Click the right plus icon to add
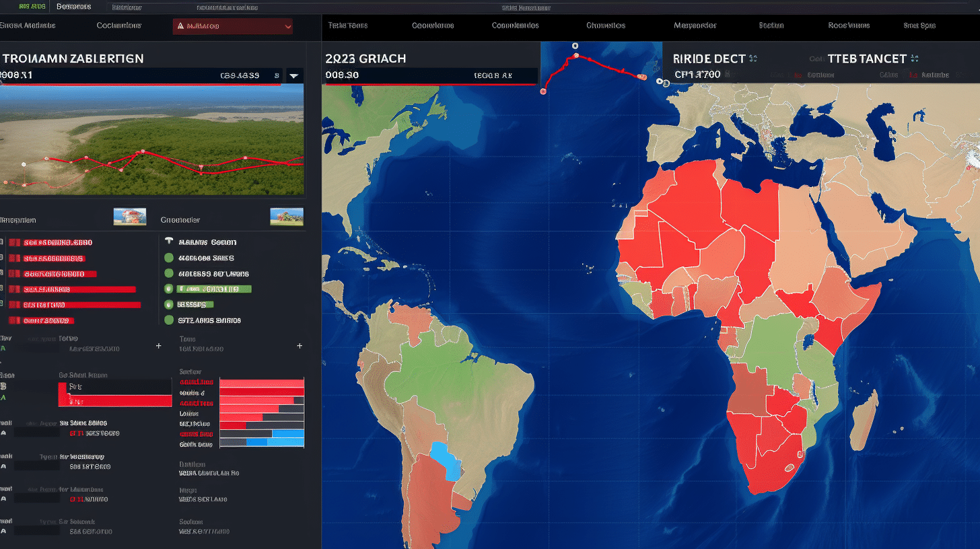The width and height of the screenshot is (980, 549). click(300, 346)
